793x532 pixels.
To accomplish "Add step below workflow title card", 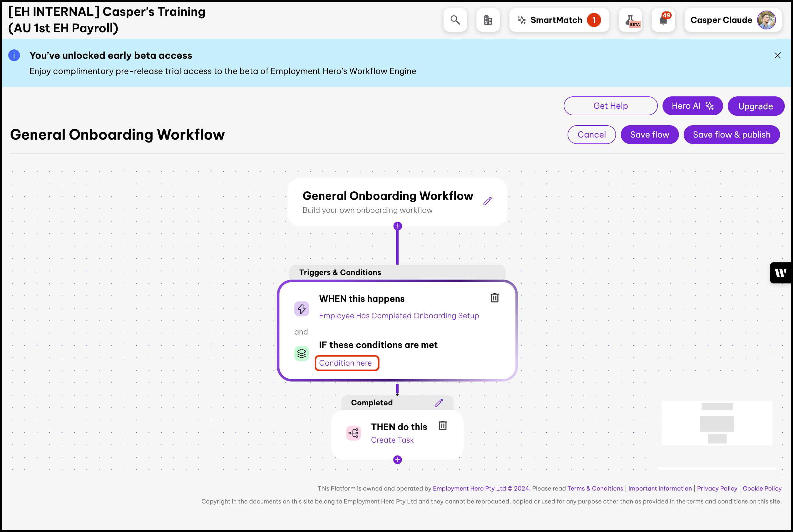I will click(x=397, y=226).
